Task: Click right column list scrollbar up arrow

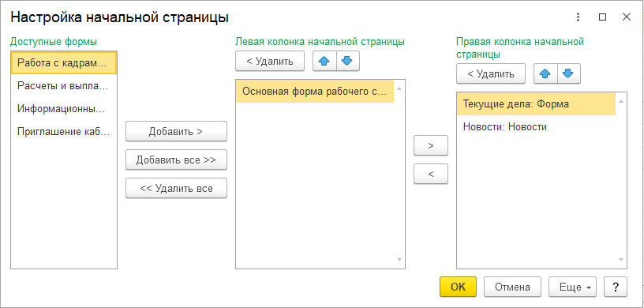Action: [621, 102]
